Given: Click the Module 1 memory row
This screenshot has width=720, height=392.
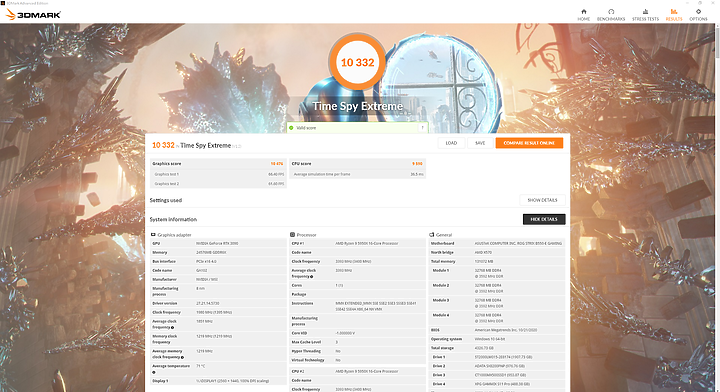Looking at the screenshot, I should (x=496, y=273).
